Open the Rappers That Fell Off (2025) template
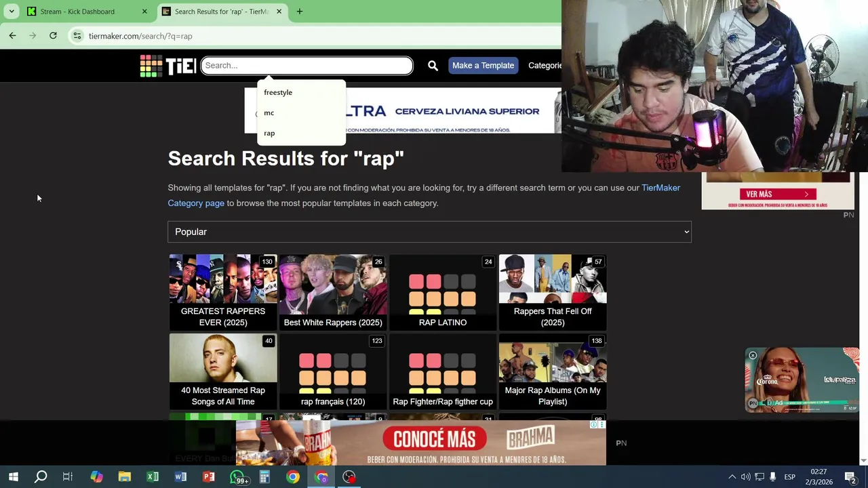This screenshot has height=488, width=868. click(553, 292)
